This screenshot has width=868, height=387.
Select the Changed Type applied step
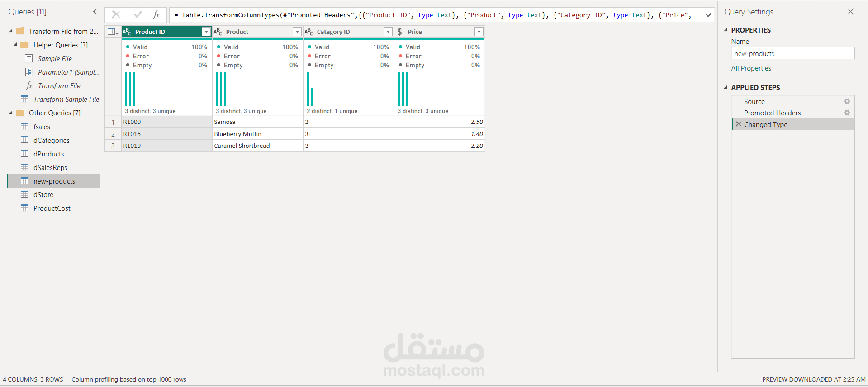pos(792,124)
